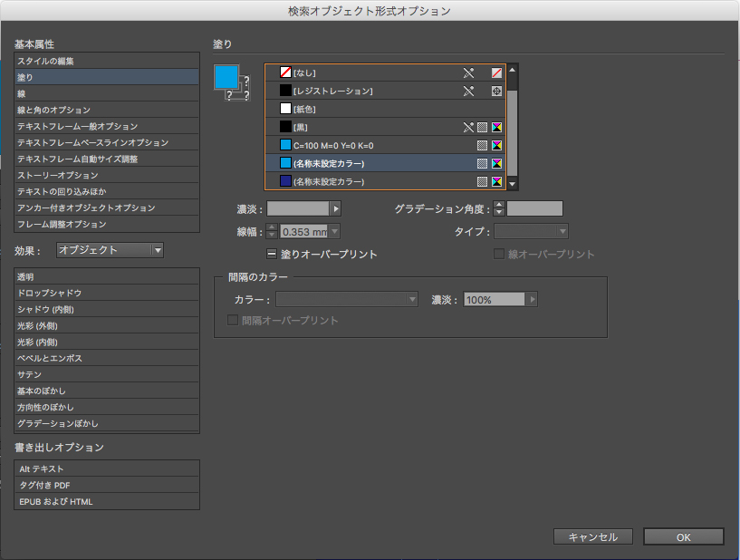The image size is (740, 560).
Task: Select ドロップシャドウ in the effects list
Action: click(106, 294)
